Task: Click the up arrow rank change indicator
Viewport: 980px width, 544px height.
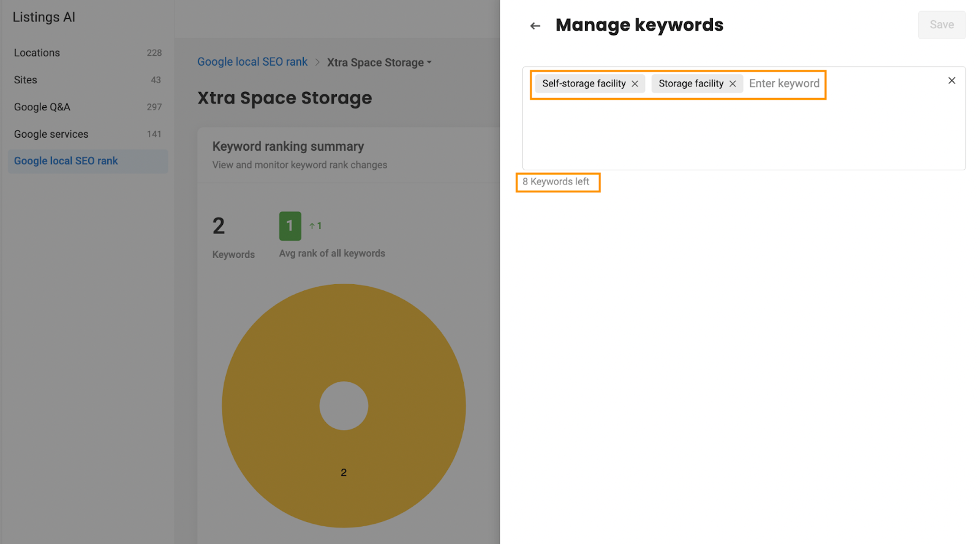Action: (x=315, y=226)
